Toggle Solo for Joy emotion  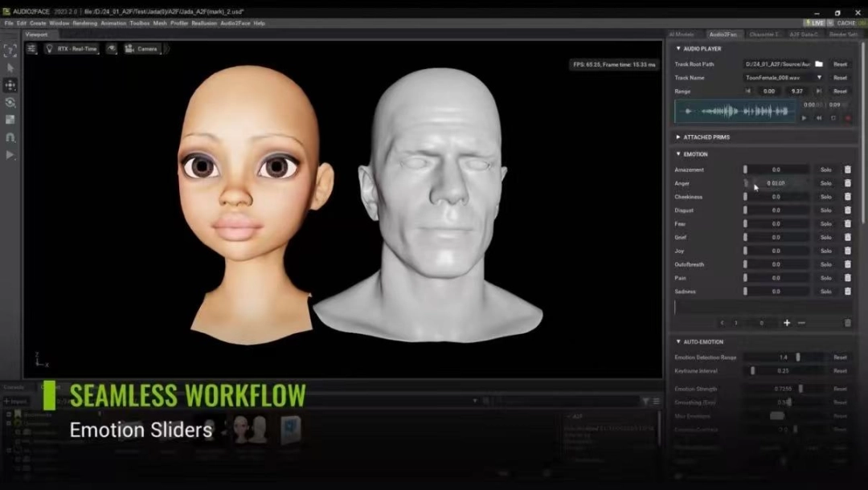[x=825, y=251]
